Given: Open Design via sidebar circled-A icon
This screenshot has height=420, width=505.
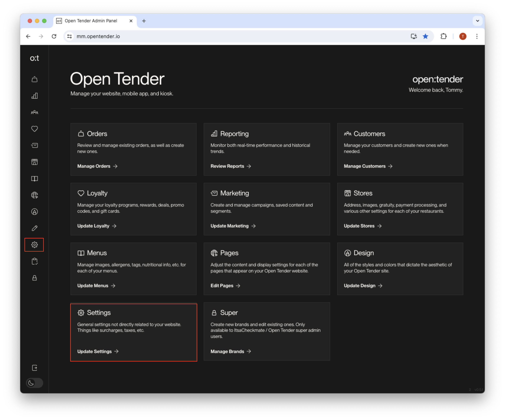Looking at the screenshot, I should (x=34, y=212).
